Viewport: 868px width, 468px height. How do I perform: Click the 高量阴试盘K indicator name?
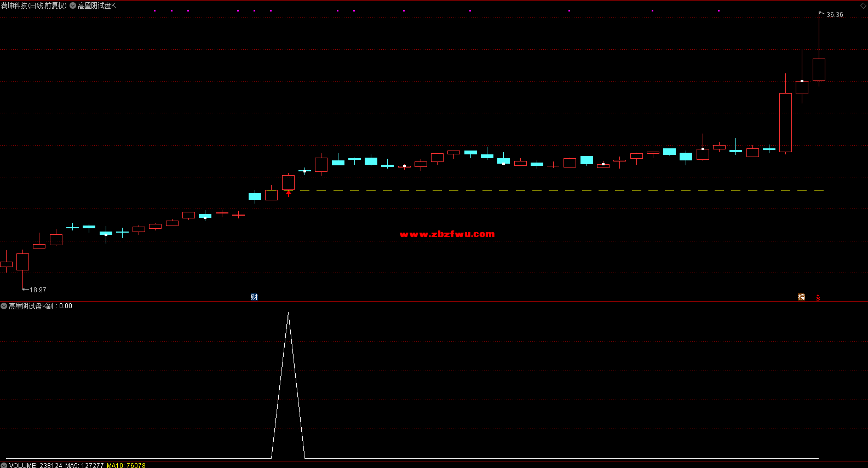pyautogui.click(x=97, y=5)
